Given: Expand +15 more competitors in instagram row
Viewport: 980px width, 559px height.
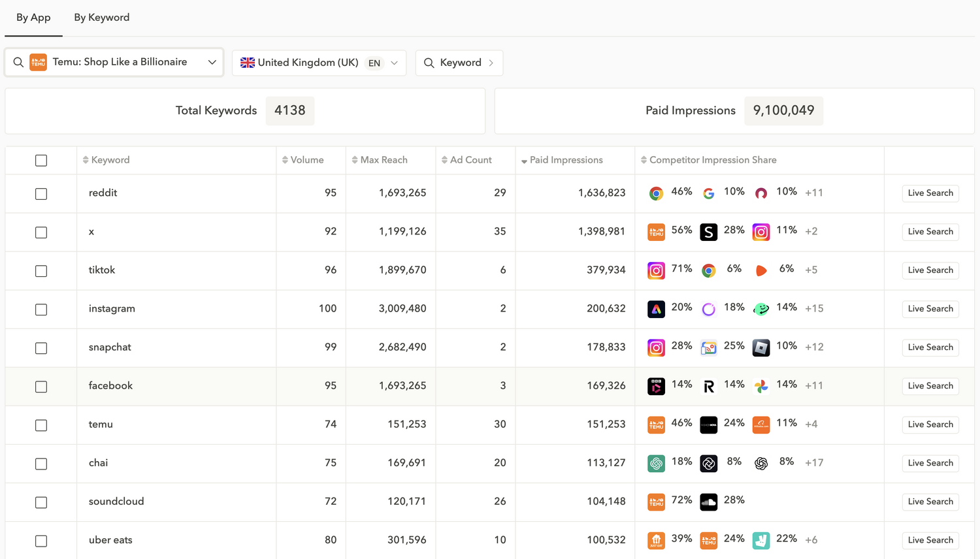Looking at the screenshot, I should click(x=814, y=308).
